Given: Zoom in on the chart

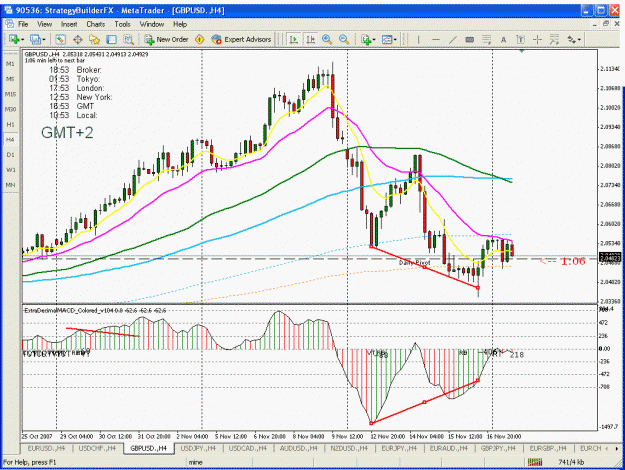Looking at the screenshot, I should (x=327, y=39).
